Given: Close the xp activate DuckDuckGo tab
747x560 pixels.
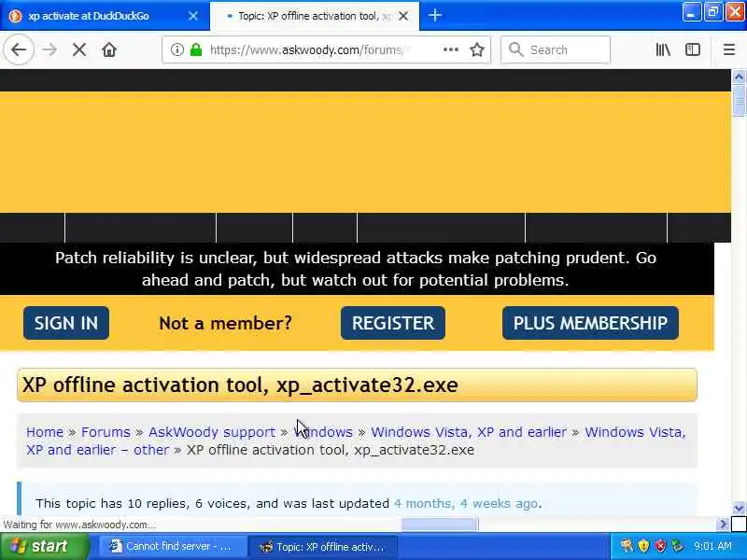Looking at the screenshot, I should [x=193, y=16].
